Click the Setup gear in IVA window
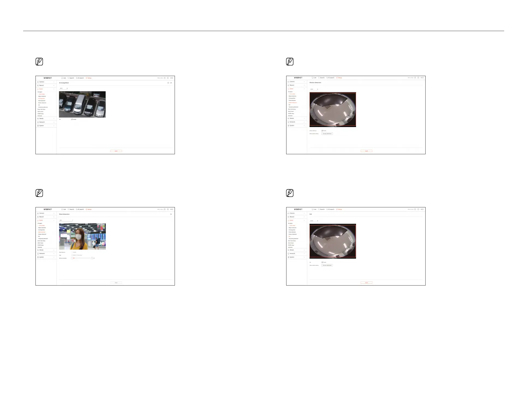The height and width of the screenshot is (397, 532). [337, 209]
